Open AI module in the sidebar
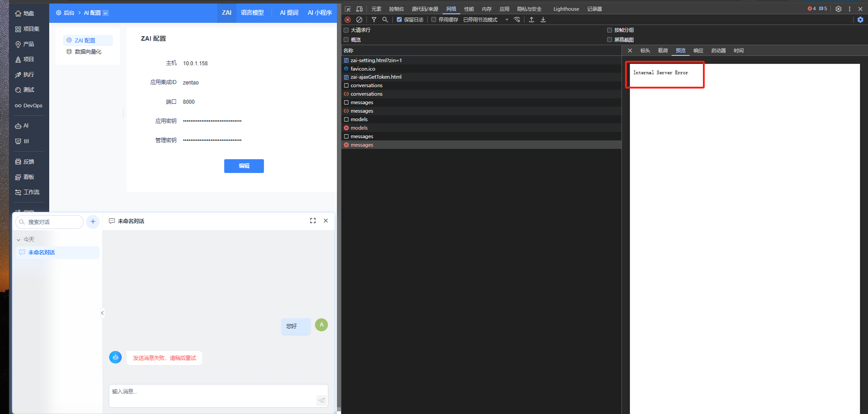The width and height of the screenshot is (868, 414). click(21, 126)
